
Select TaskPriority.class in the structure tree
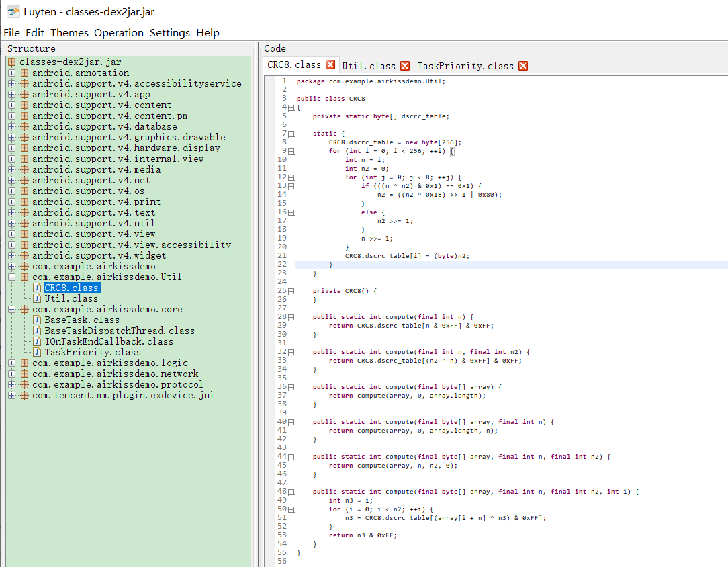point(93,352)
